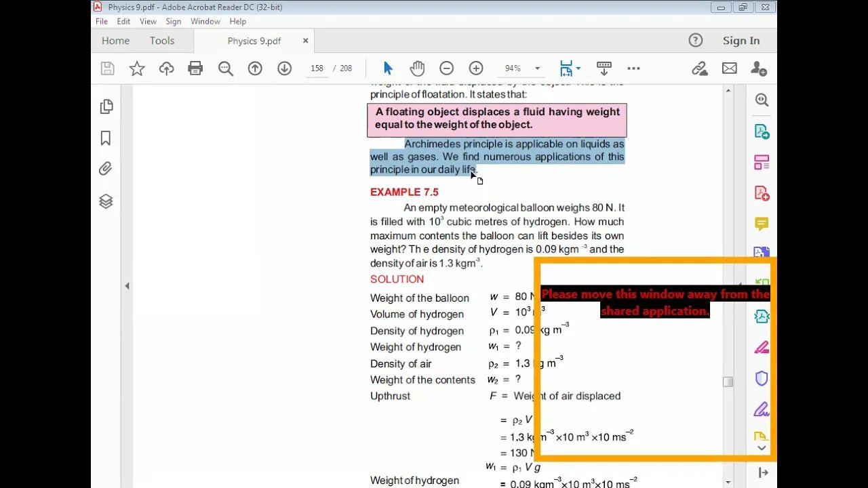Screen dimensions: 868x488
Task: Click the share link icon
Action: 699,68
